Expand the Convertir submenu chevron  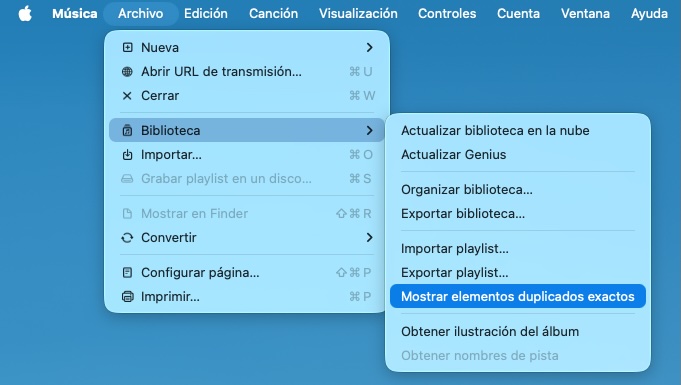point(370,238)
